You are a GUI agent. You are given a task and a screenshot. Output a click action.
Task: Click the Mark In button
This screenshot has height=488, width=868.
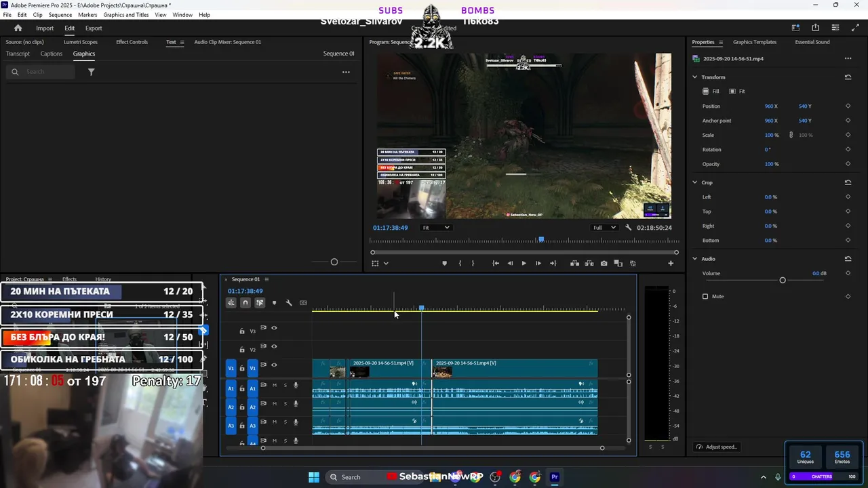coord(460,263)
